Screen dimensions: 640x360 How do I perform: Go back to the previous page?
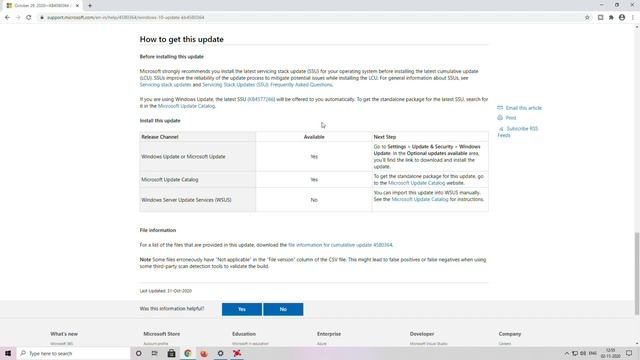7,18
